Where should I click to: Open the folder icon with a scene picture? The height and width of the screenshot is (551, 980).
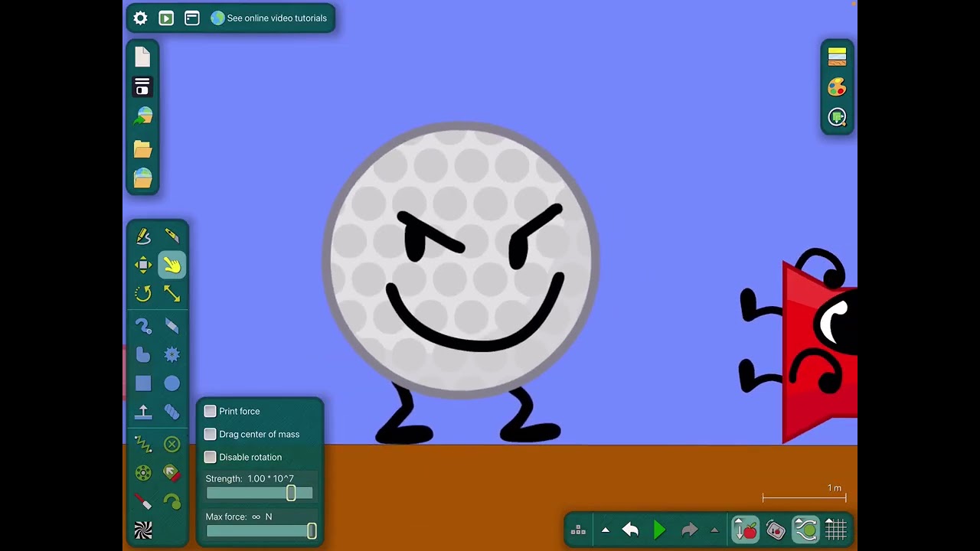coord(143,178)
